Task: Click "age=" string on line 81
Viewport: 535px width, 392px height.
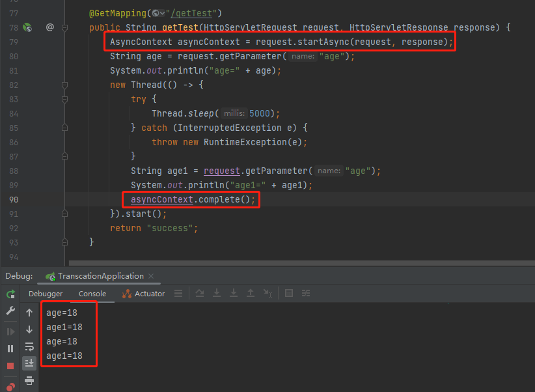Action: pos(224,71)
